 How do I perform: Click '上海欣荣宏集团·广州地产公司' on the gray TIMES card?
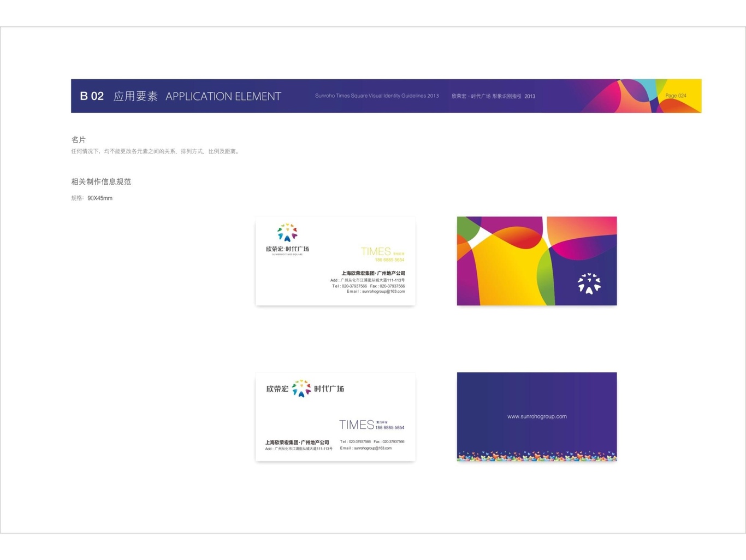tap(297, 443)
